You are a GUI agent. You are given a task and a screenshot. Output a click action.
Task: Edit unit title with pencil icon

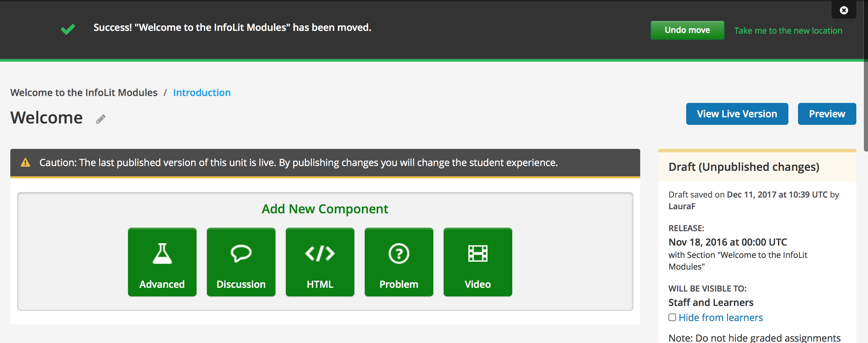point(101,119)
